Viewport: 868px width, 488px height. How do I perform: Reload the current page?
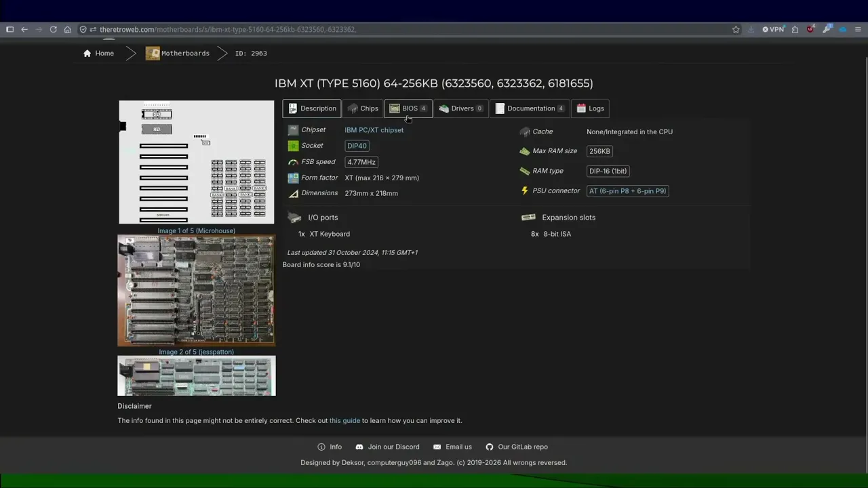coord(53,29)
